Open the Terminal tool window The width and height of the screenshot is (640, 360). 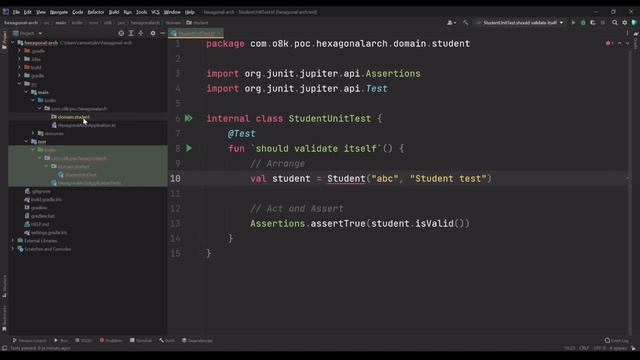pyautogui.click(x=141, y=340)
